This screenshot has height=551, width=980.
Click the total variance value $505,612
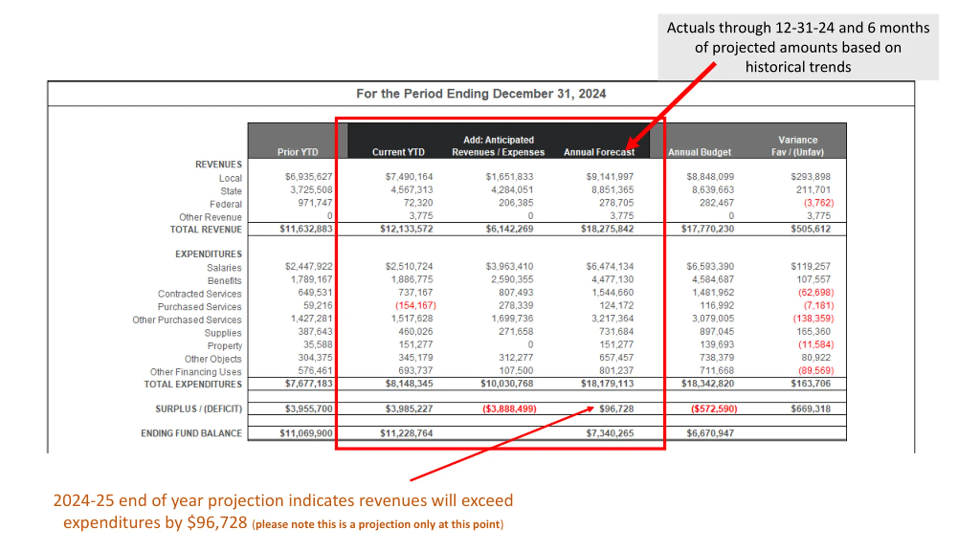click(811, 229)
